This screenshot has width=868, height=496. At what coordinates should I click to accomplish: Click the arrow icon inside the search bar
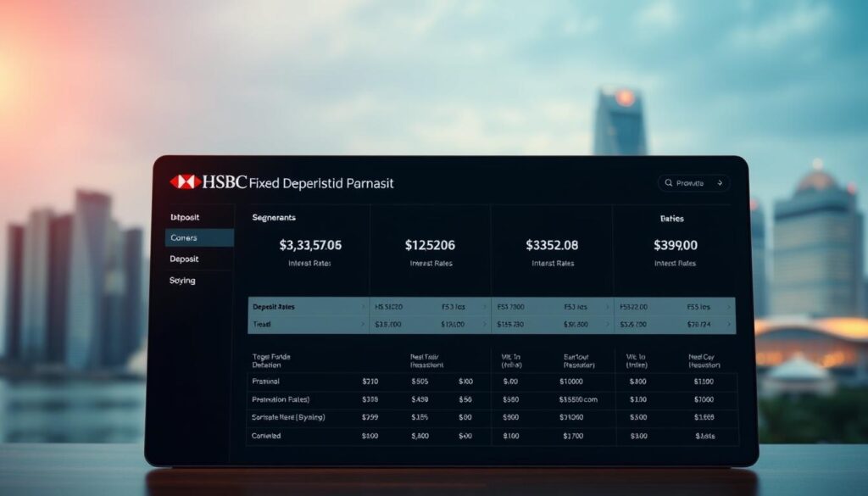tap(719, 182)
